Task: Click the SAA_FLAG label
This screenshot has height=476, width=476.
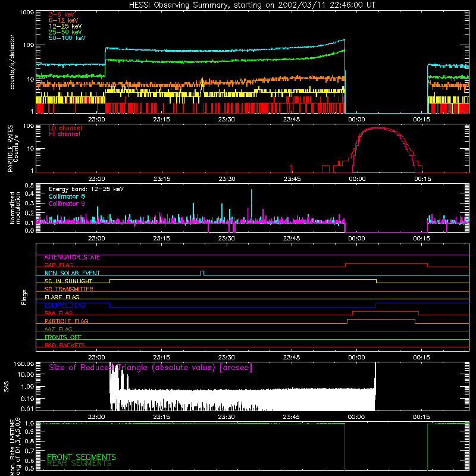Action: [x=58, y=313]
